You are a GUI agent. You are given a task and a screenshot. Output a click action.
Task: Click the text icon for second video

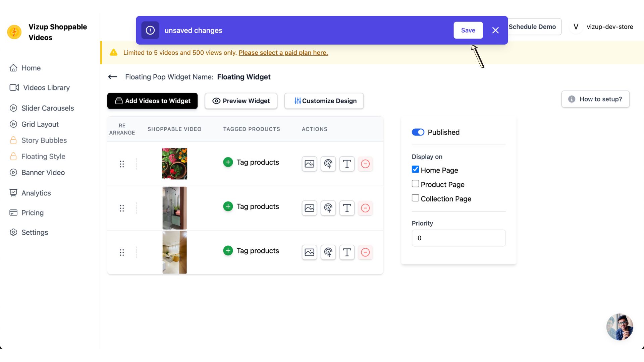click(347, 208)
